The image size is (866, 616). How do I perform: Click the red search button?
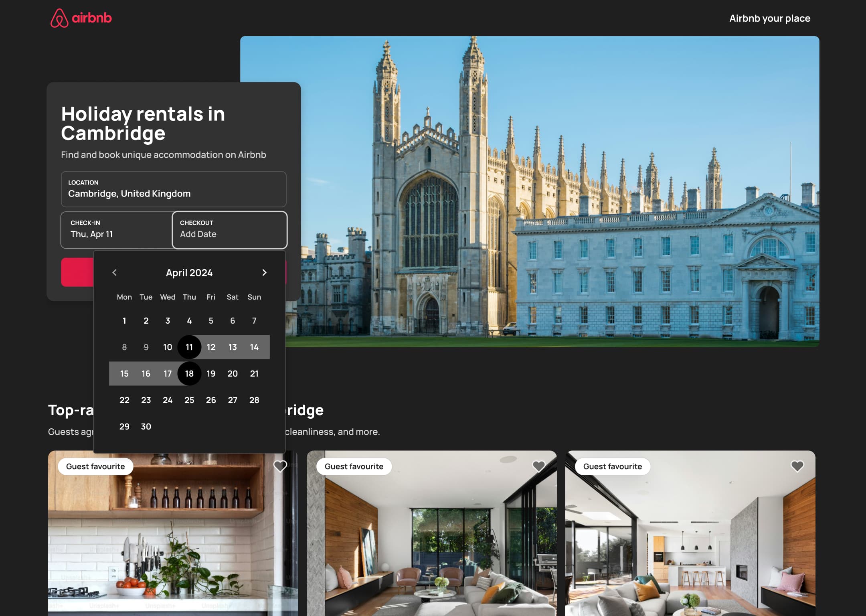click(77, 272)
